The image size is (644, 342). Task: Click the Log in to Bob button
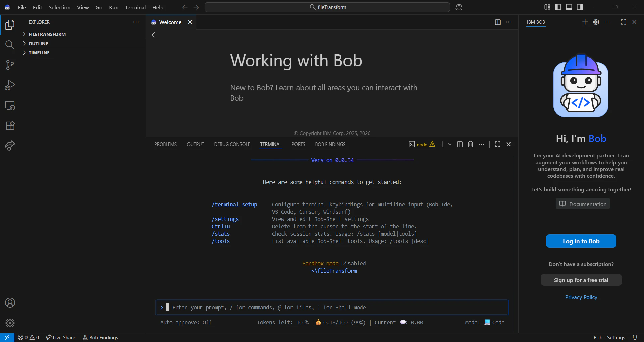click(581, 241)
